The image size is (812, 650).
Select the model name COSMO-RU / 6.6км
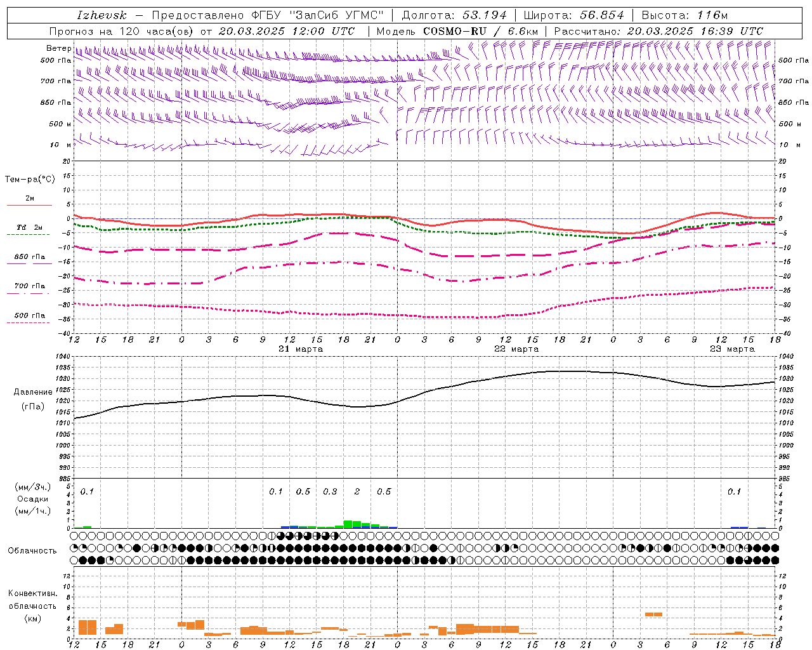click(x=481, y=31)
